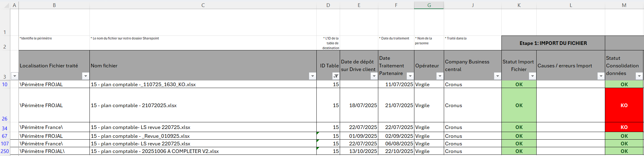
Task: Open the active filter icon on ID Table
Action: [x=336, y=76]
